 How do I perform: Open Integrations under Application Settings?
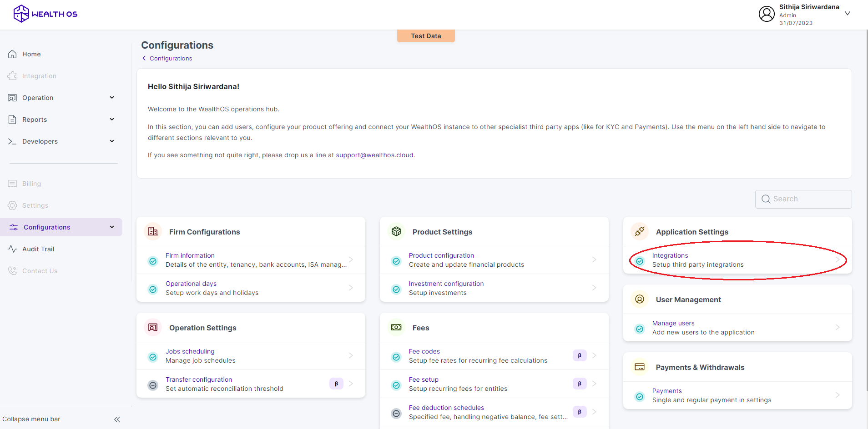pyautogui.click(x=670, y=255)
